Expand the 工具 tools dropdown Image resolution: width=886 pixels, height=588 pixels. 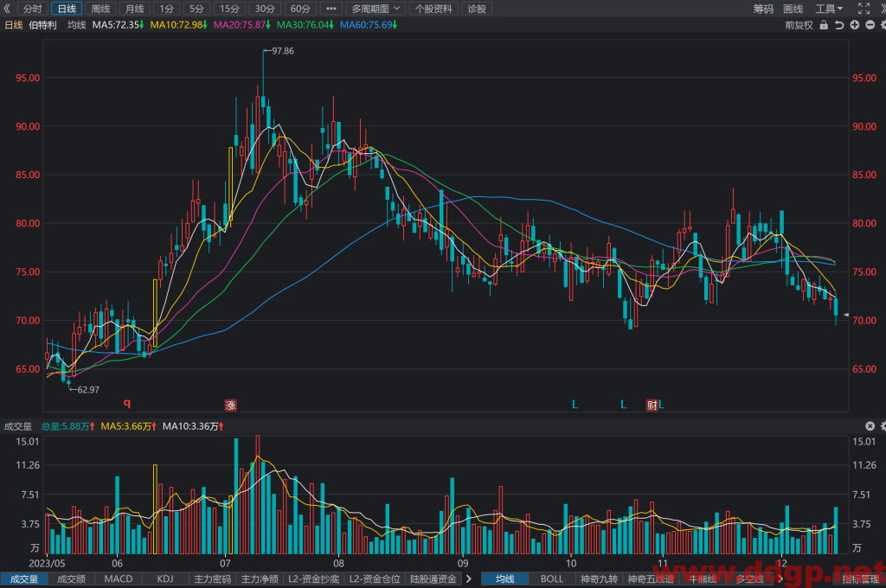pyautogui.click(x=829, y=9)
